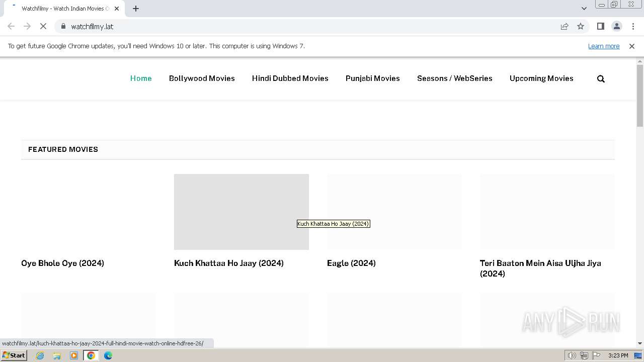Open File Explorer from taskbar
The width and height of the screenshot is (644, 362).
[57, 355]
